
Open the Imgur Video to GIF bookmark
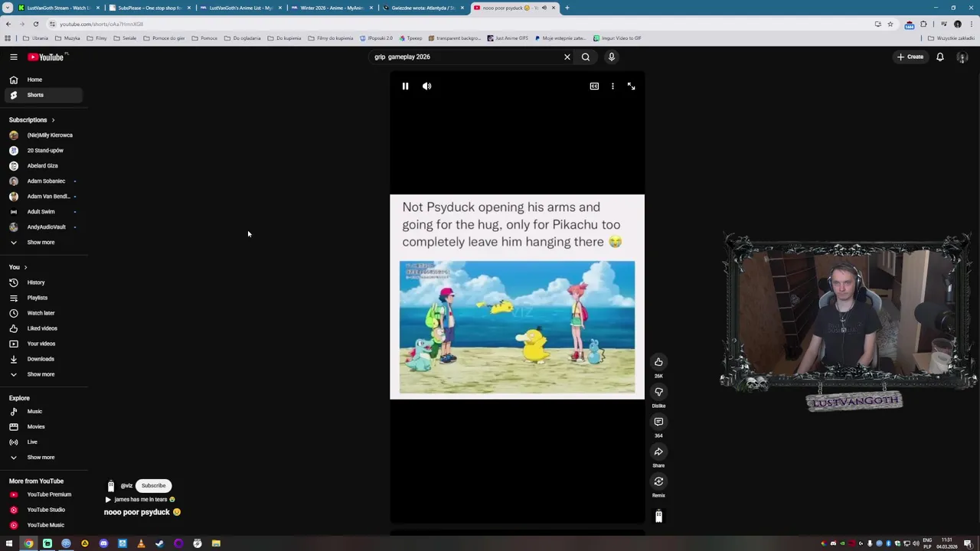618,37
